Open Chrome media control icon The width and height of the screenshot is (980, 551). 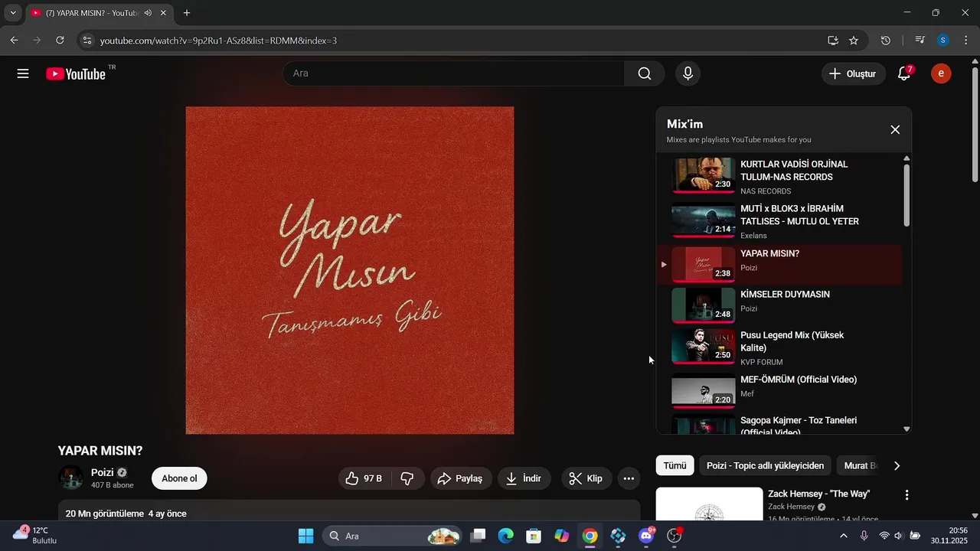tap(920, 40)
